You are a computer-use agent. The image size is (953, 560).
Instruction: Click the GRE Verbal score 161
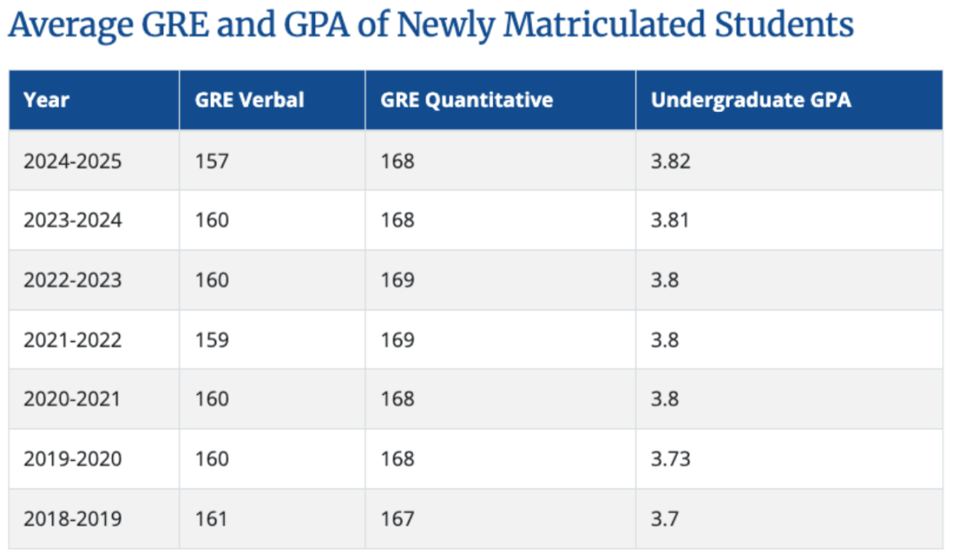(212, 519)
